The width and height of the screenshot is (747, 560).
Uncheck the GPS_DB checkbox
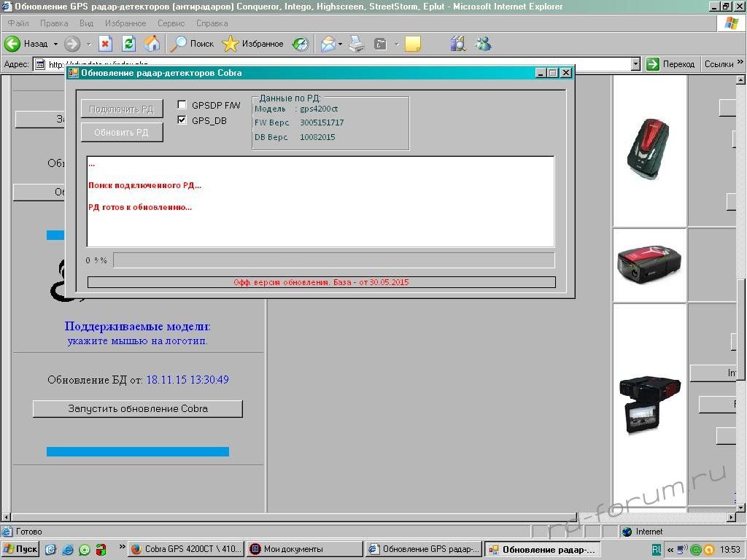pos(182,120)
